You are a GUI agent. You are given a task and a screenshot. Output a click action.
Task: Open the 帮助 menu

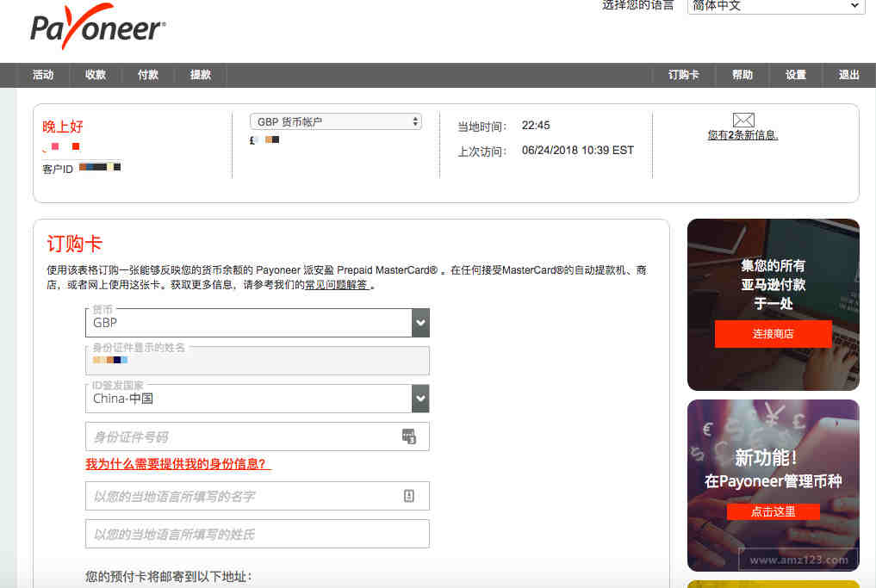(742, 75)
